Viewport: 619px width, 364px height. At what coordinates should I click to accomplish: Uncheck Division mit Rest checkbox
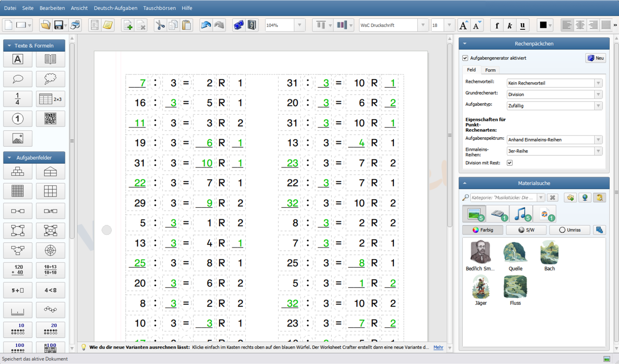[x=510, y=163]
